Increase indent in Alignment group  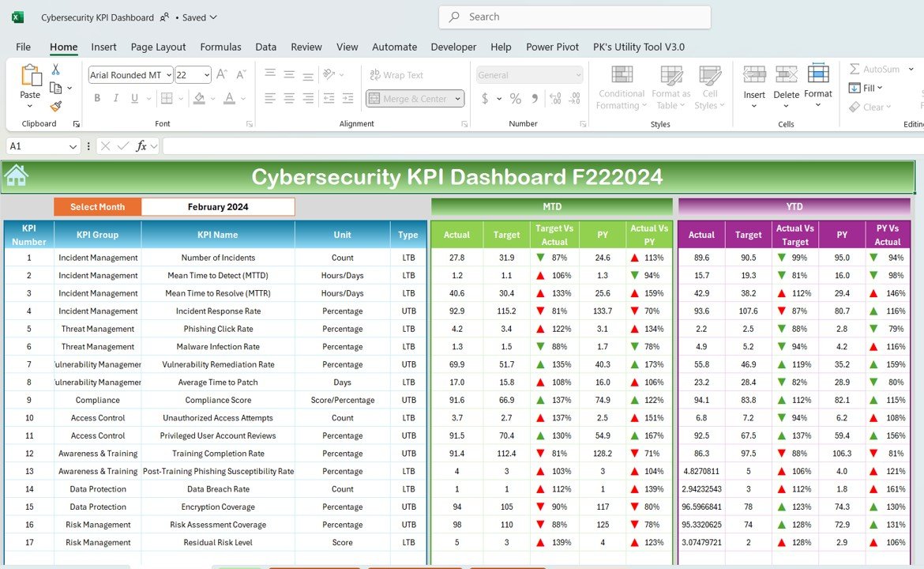point(348,99)
